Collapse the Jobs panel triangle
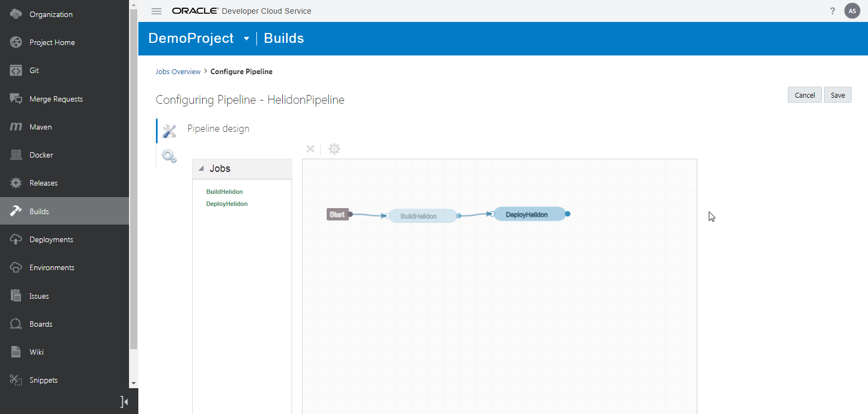The width and height of the screenshot is (868, 414). point(201,169)
